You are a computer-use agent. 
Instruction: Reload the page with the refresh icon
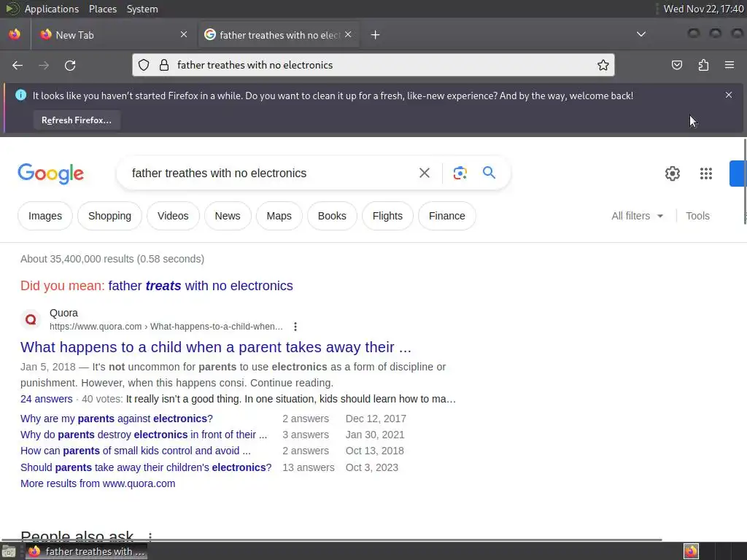pyautogui.click(x=70, y=65)
